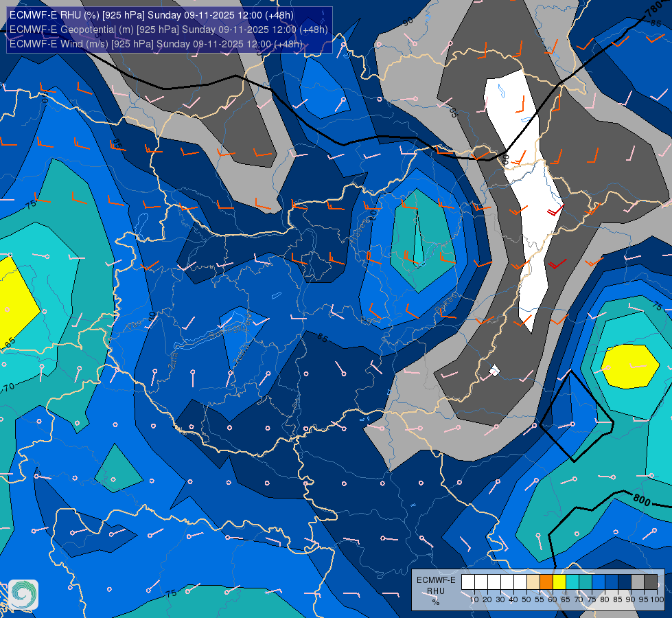
Task: Select the ECMWF-E Geopotential (m) title line
Action: [168, 30]
